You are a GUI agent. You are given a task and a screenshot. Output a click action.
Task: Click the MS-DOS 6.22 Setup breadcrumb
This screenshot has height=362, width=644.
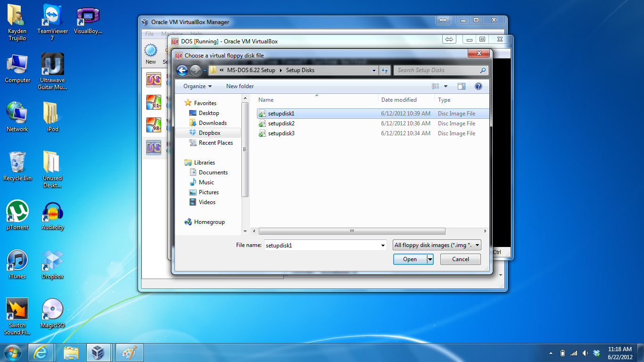coord(251,70)
